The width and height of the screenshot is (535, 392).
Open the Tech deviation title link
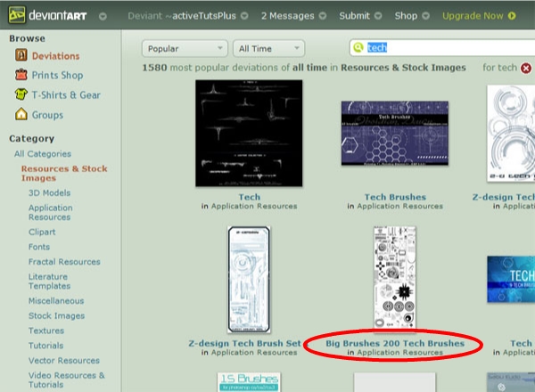point(249,197)
